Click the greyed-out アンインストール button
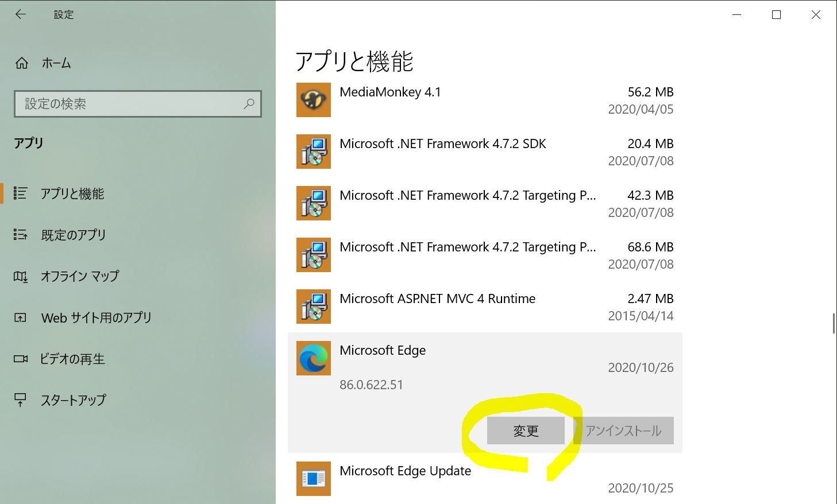This screenshot has width=837, height=504. (623, 431)
